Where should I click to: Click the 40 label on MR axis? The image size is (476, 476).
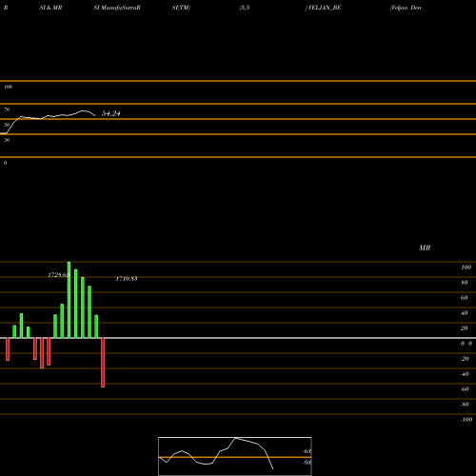pyautogui.click(x=464, y=313)
